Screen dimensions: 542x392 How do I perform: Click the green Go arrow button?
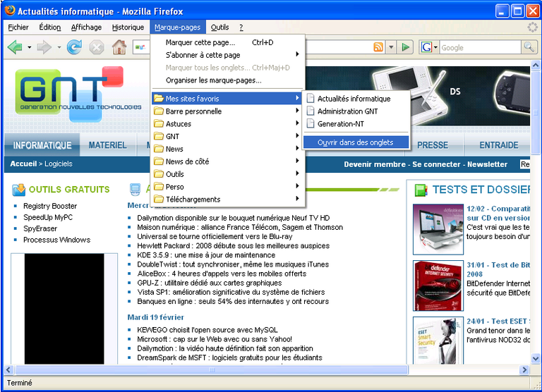tap(405, 47)
